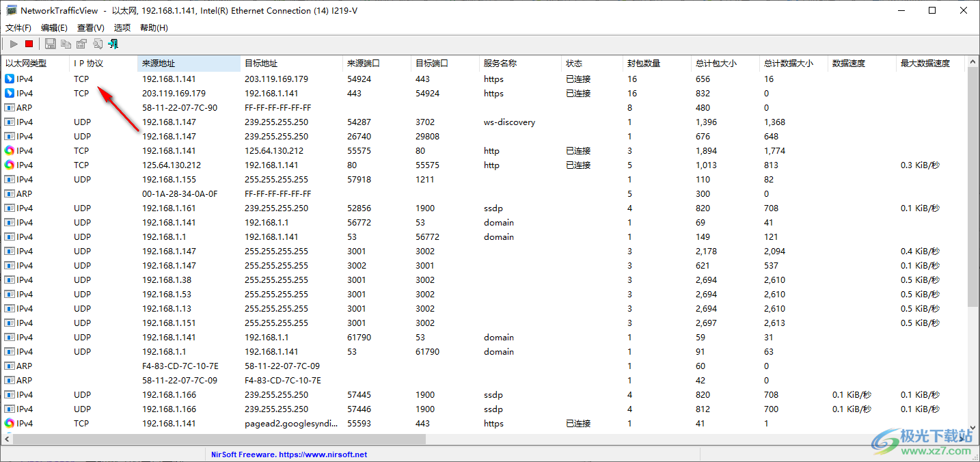Sort by the 总计数据大小 column header
This screenshot has height=462, width=980.
[x=793, y=64]
